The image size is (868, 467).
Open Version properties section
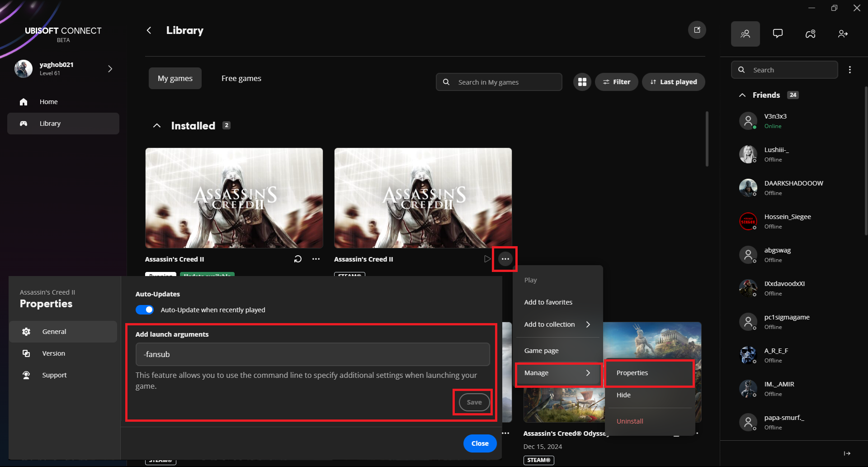point(63,353)
